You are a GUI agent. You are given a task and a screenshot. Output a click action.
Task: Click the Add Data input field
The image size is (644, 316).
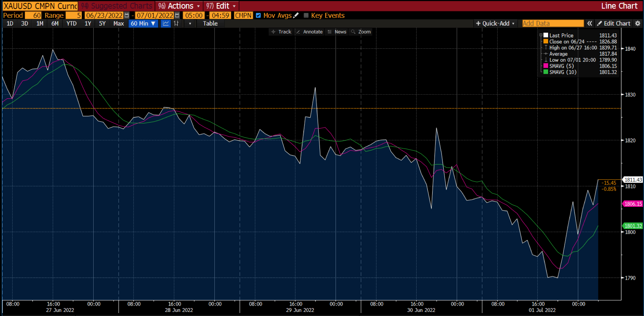pos(553,23)
